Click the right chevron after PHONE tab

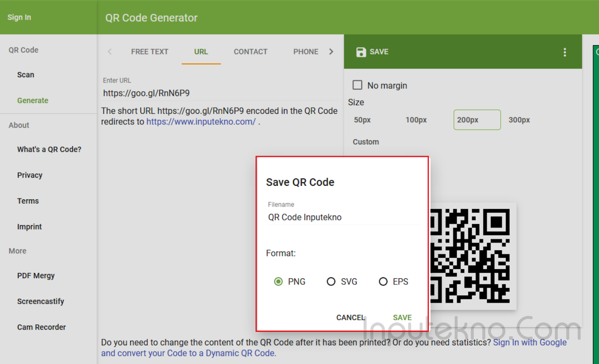(331, 52)
